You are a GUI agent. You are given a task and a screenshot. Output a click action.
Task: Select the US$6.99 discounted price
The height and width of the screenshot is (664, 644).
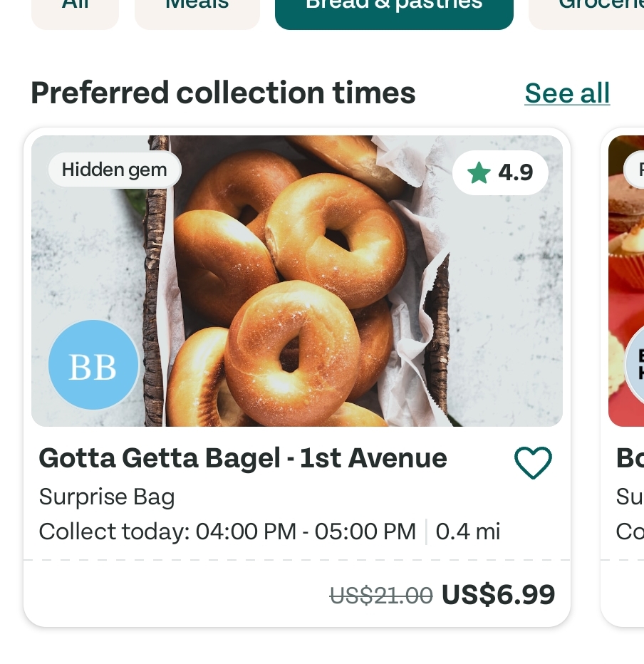coord(498,595)
